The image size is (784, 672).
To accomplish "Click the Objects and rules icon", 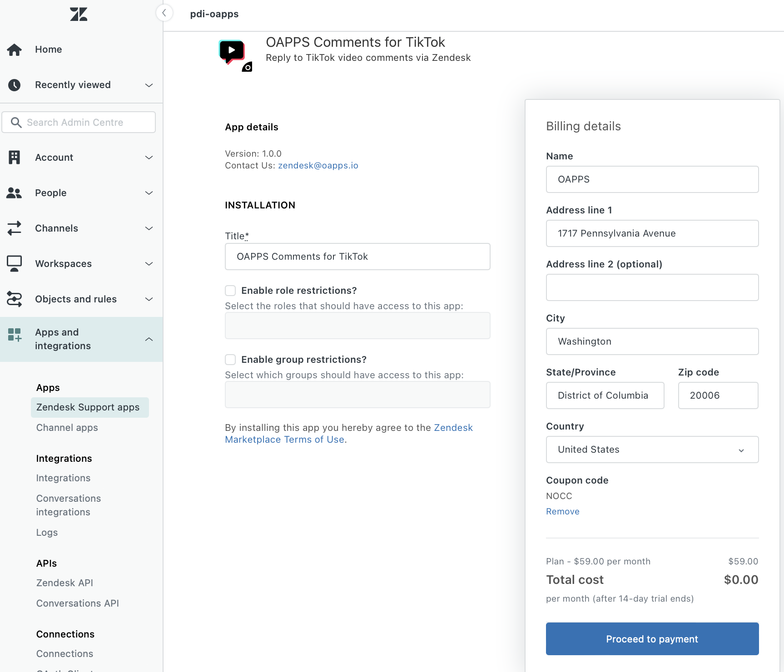I will [x=14, y=299].
